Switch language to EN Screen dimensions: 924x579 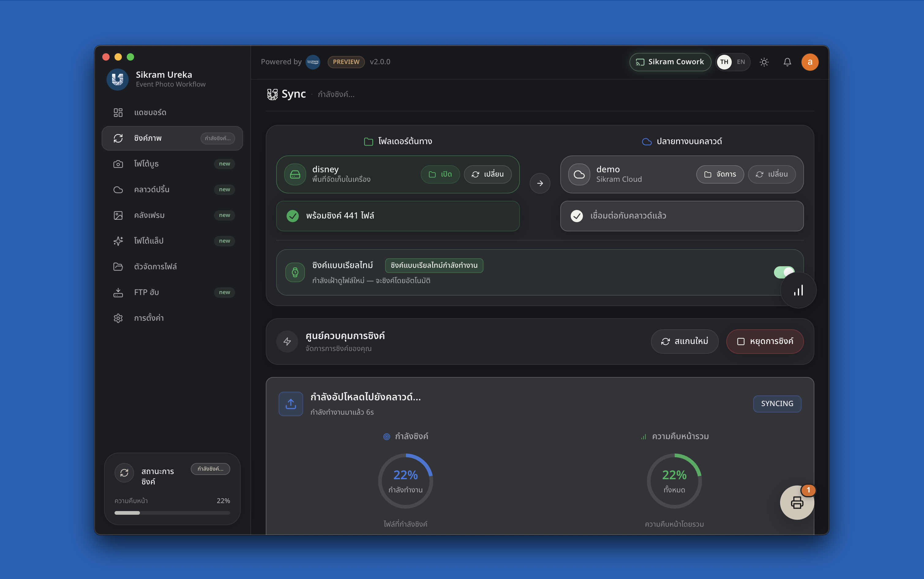[x=741, y=62]
